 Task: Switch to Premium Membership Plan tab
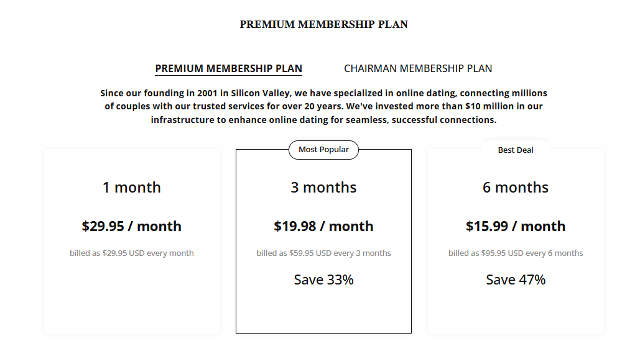(228, 68)
